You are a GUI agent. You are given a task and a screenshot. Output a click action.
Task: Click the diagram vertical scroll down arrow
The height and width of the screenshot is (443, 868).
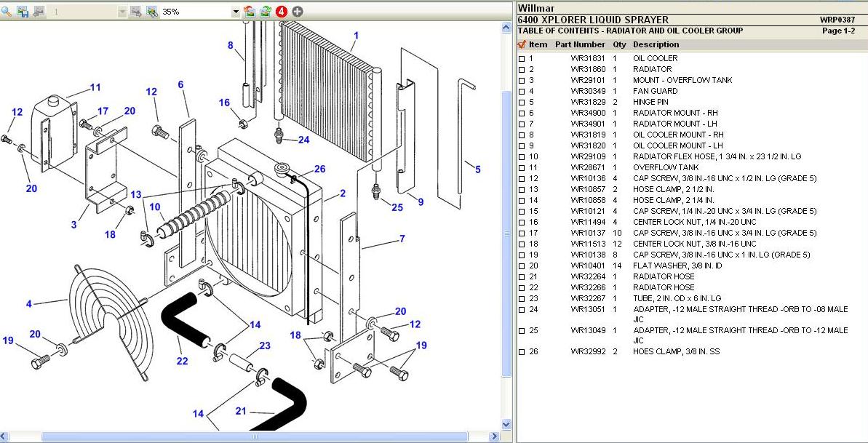pyautogui.click(x=506, y=423)
